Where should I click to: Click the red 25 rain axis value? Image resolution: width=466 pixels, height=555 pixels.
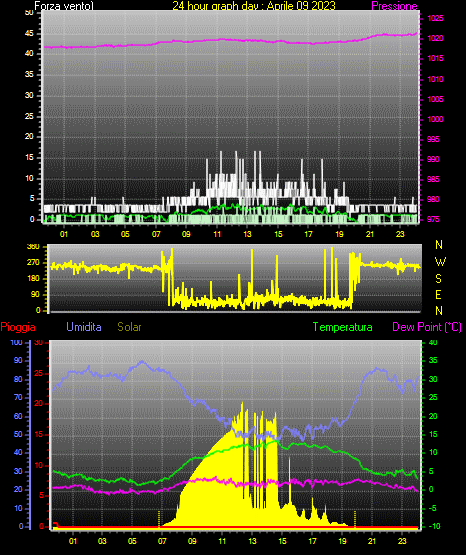click(39, 373)
